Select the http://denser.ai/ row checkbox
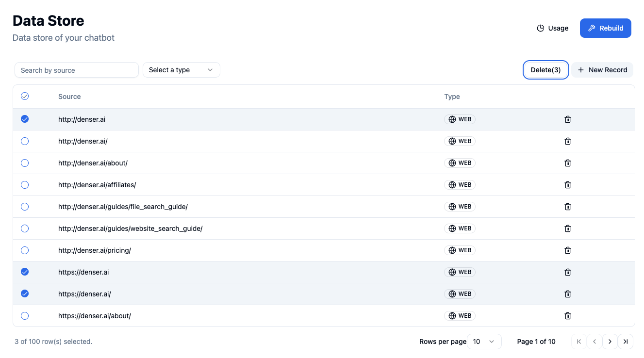 pyautogui.click(x=25, y=141)
